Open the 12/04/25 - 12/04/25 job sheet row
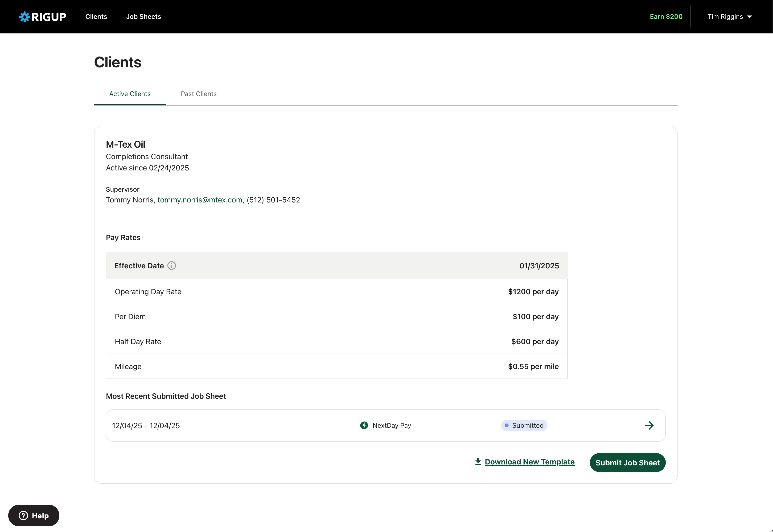Image resolution: width=773 pixels, height=532 pixels. 146,426
